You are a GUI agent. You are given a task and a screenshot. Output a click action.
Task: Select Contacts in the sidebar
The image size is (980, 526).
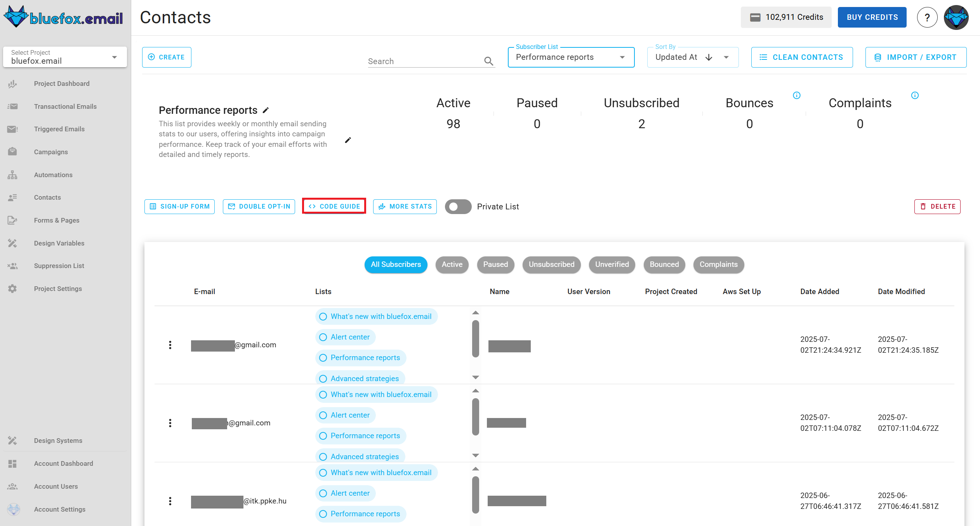coord(47,197)
